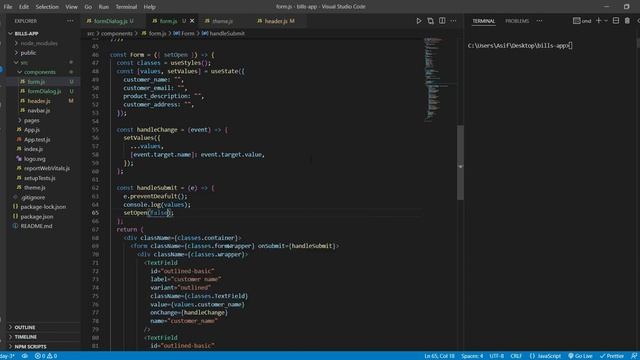Screen dimensions: 640x360
Task: Open Explorer views and more actions ellipsis
Action: pyautogui.click(x=70, y=21)
